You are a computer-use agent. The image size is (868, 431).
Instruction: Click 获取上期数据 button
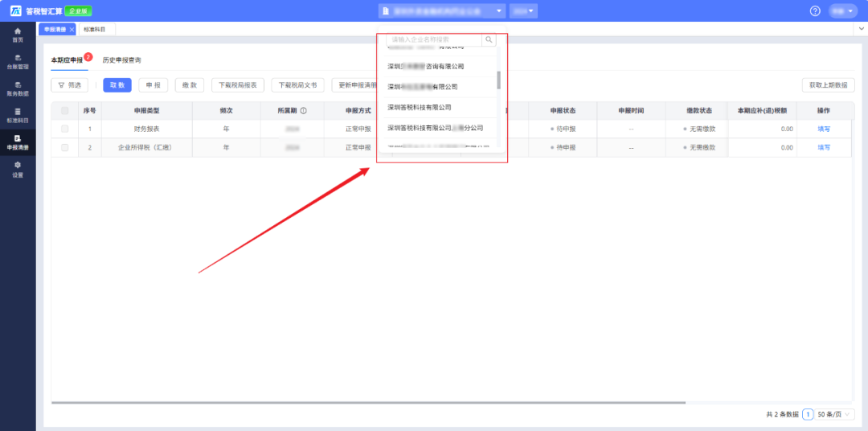[828, 85]
